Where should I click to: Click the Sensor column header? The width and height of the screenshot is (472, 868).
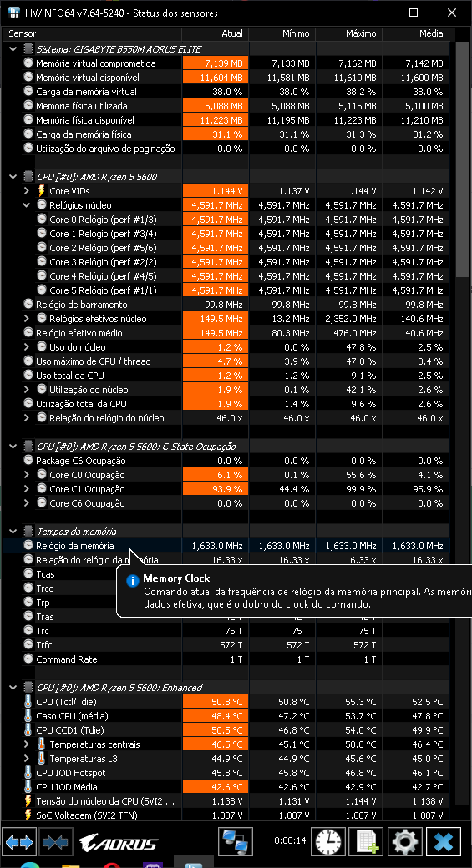(x=93, y=33)
